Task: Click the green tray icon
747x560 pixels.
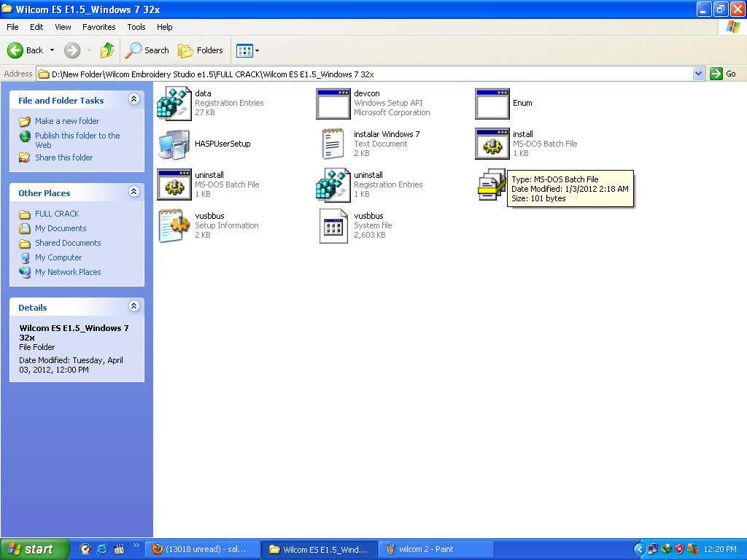Action: 666,550
